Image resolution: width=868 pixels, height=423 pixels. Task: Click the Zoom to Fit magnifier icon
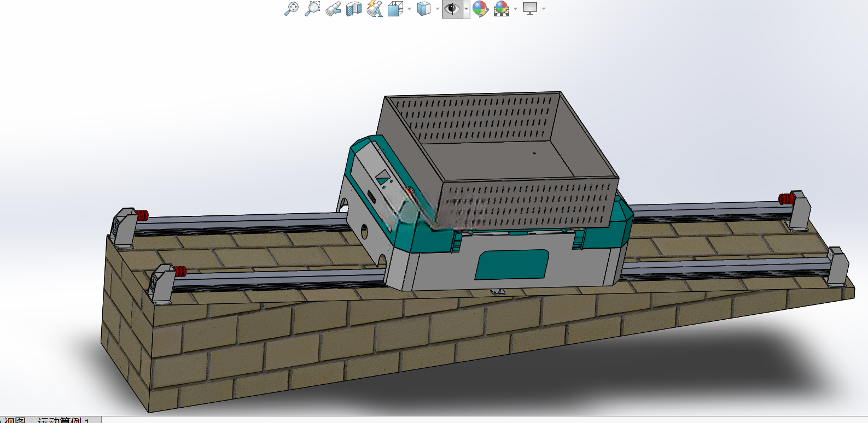pos(292,8)
